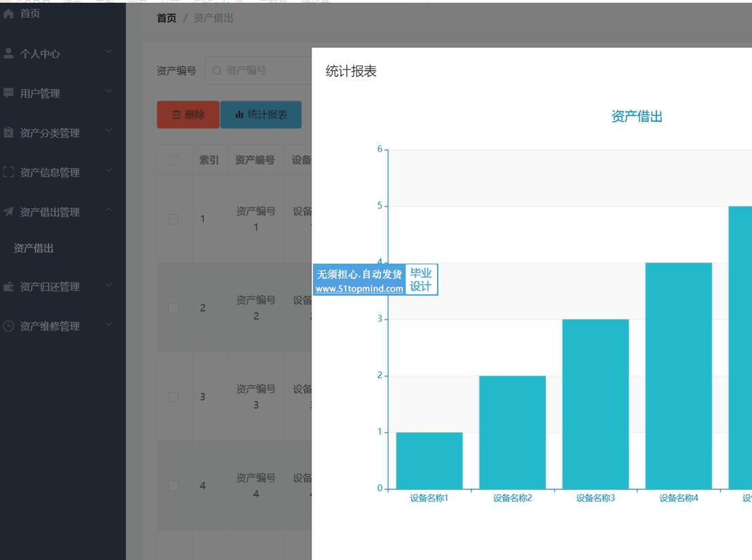Expand the 资产维修管理 menu chevron
Viewport: 752px width, 560px height.
[109, 325]
